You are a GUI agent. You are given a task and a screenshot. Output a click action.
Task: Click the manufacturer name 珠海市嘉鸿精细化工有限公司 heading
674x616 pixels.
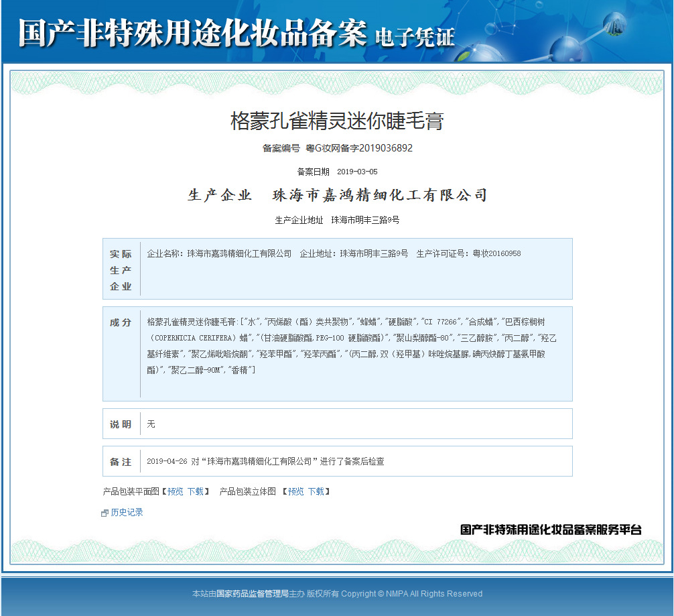click(380, 195)
